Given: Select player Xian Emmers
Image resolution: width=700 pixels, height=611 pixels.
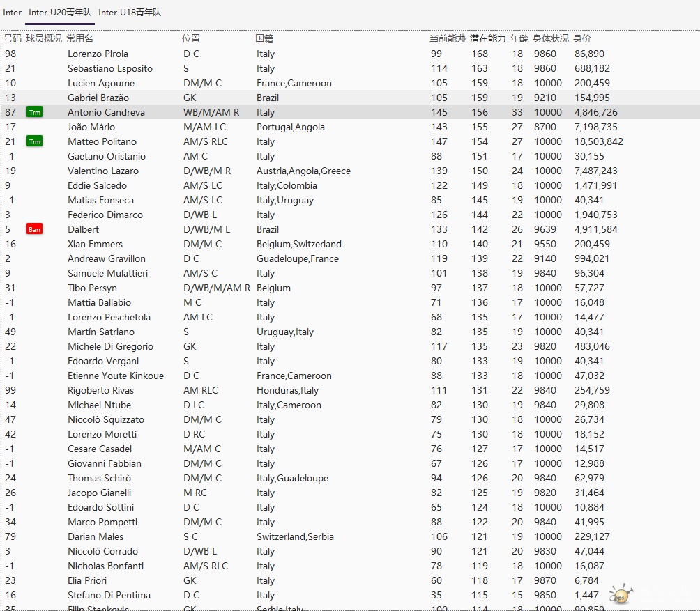Looking at the screenshot, I should (x=95, y=244).
